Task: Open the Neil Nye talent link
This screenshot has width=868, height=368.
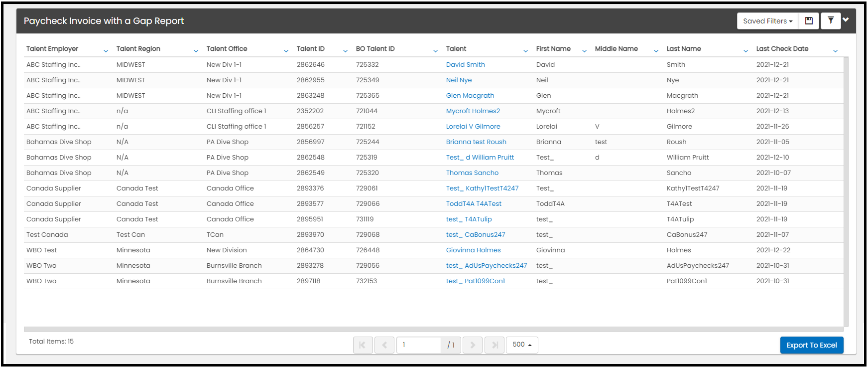Action: pos(459,80)
